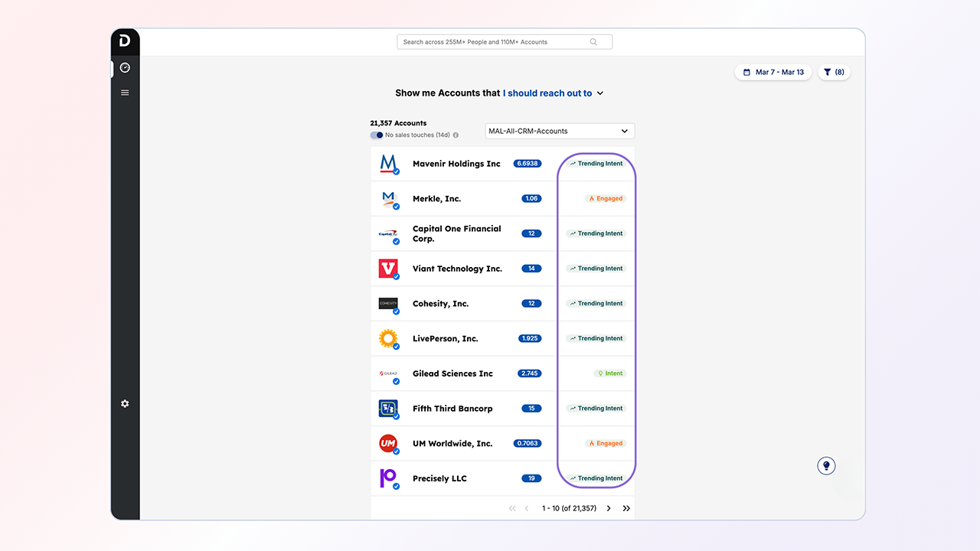Go to the next page of accounts
The width and height of the screenshot is (980, 551).
609,508
